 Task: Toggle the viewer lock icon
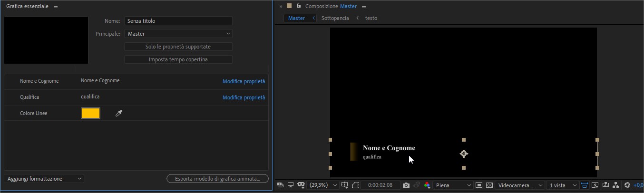pyautogui.click(x=298, y=6)
